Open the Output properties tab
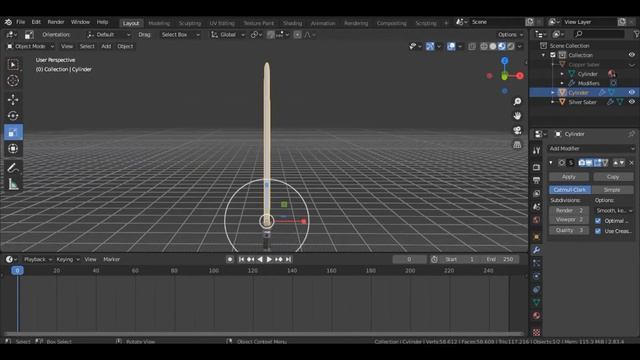The width and height of the screenshot is (640, 360). [x=536, y=180]
